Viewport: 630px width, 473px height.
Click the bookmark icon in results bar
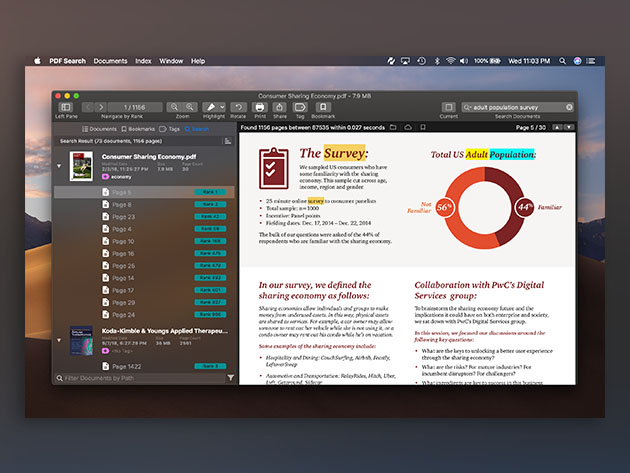[x=423, y=127]
